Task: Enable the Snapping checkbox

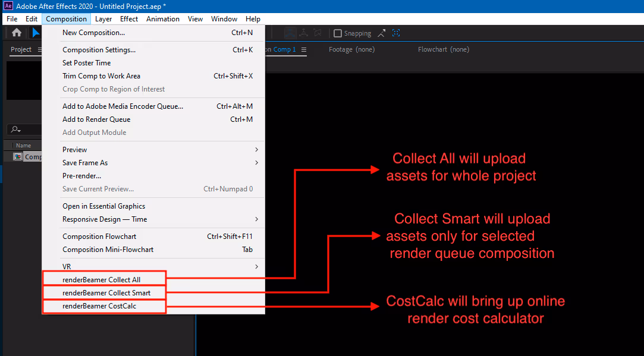Action: (338, 33)
